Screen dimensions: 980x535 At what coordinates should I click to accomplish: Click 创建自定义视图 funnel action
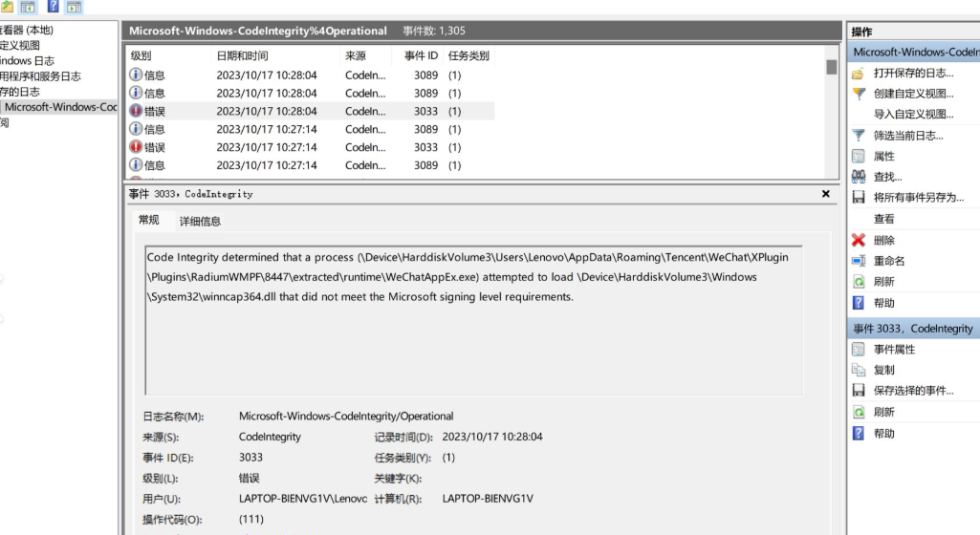[912, 94]
